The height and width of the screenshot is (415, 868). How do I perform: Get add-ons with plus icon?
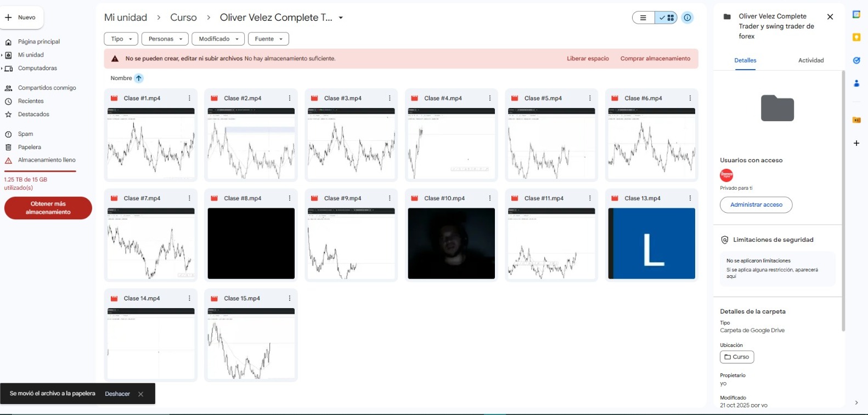(856, 143)
